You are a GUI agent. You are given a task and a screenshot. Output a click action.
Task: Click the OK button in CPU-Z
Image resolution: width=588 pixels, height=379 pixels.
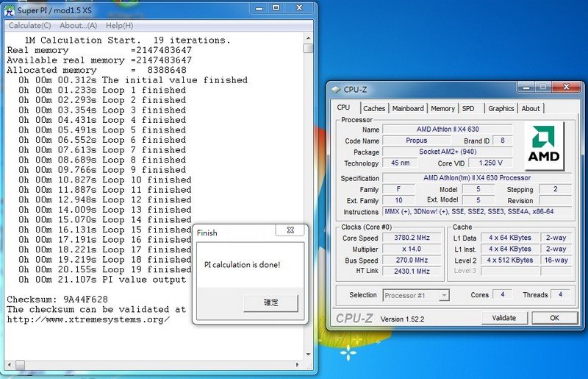555,318
